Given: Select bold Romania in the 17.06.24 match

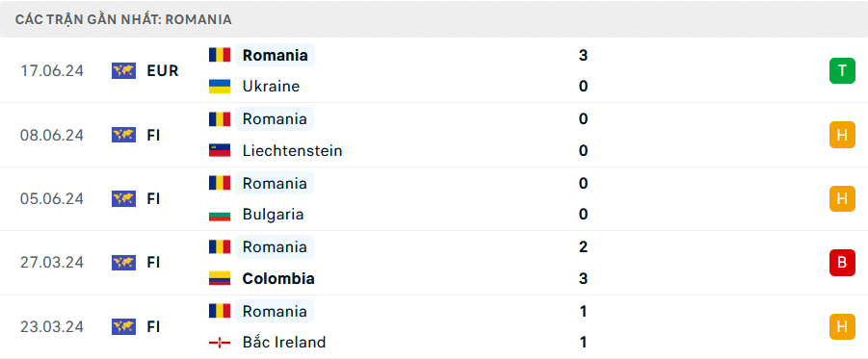Looking at the screenshot, I should (x=276, y=55).
